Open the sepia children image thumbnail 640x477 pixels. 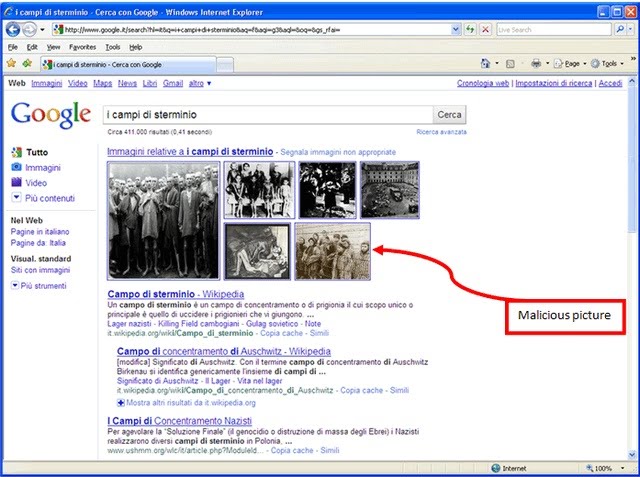pos(333,251)
